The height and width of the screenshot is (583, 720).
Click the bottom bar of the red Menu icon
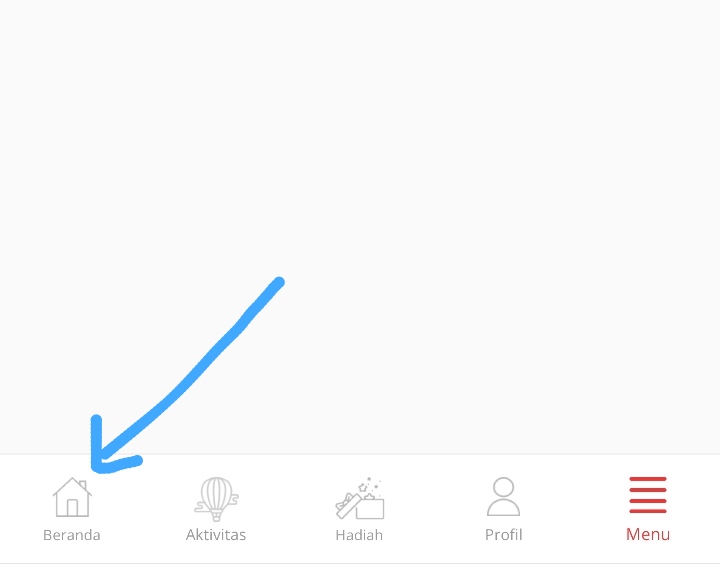point(648,511)
